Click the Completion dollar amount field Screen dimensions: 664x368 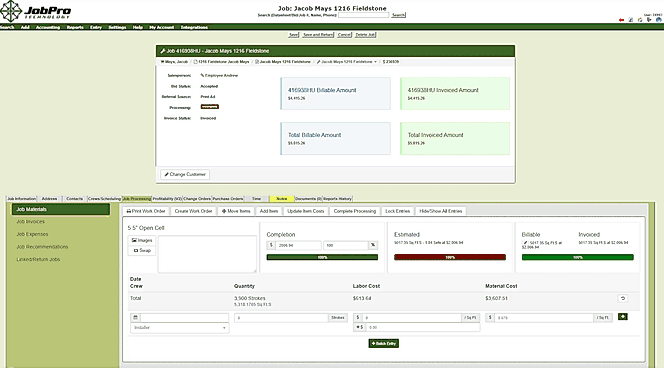tap(298, 245)
